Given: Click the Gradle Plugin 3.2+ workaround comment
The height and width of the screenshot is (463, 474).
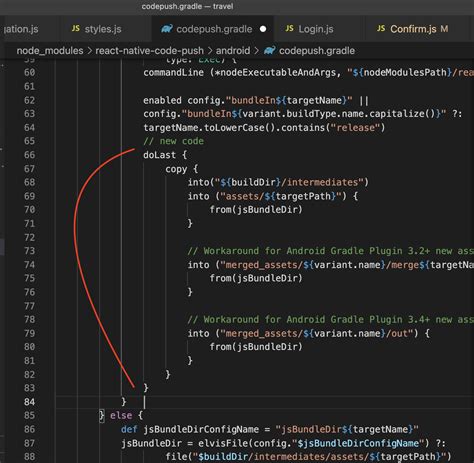Looking at the screenshot, I should (330, 251).
